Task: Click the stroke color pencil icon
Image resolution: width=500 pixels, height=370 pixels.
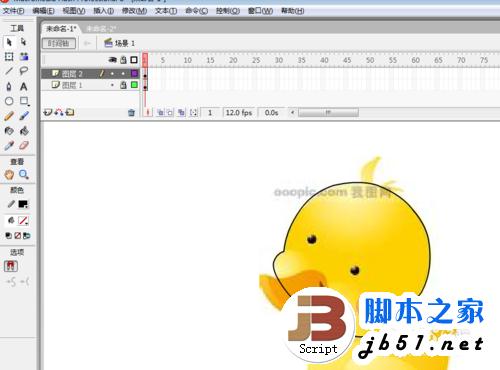Action: tap(11, 204)
